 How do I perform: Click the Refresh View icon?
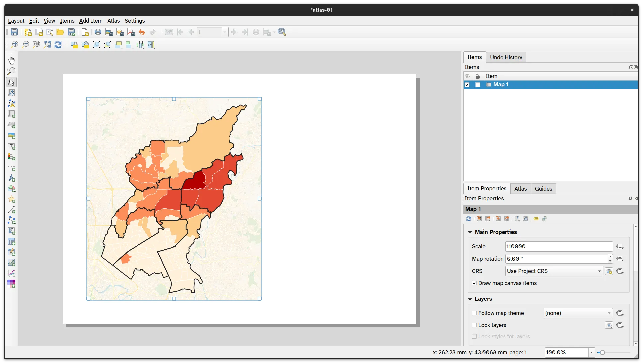(x=58, y=45)
